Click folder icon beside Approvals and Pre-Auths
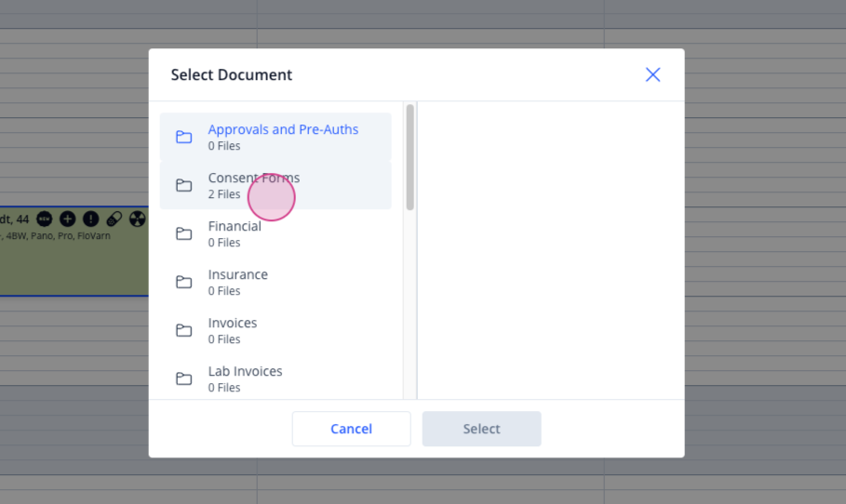This screenshot has width=846, height=504. tap(184, 137)
